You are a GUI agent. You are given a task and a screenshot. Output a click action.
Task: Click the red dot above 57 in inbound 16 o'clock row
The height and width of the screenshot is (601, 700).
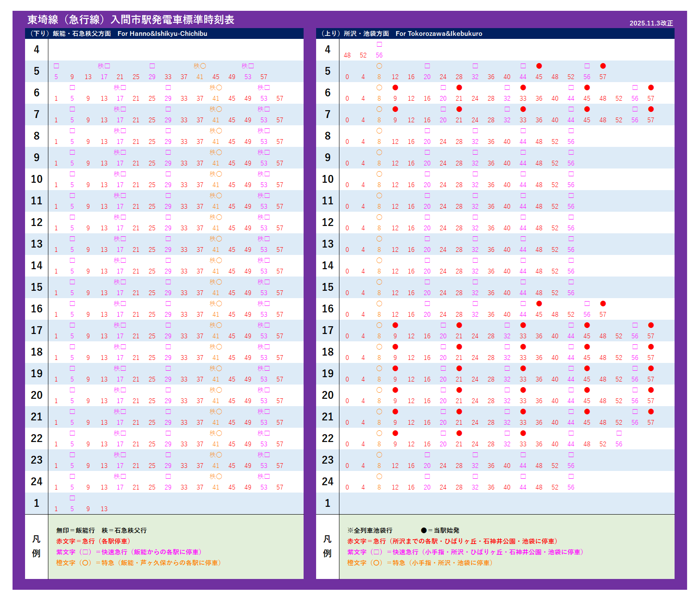coord(603,303)
